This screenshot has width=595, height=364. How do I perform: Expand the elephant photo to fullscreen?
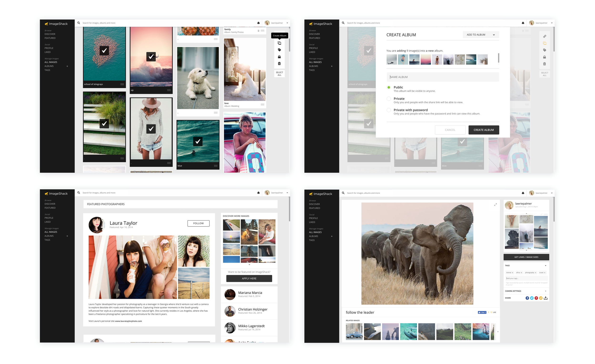[495, 205]
